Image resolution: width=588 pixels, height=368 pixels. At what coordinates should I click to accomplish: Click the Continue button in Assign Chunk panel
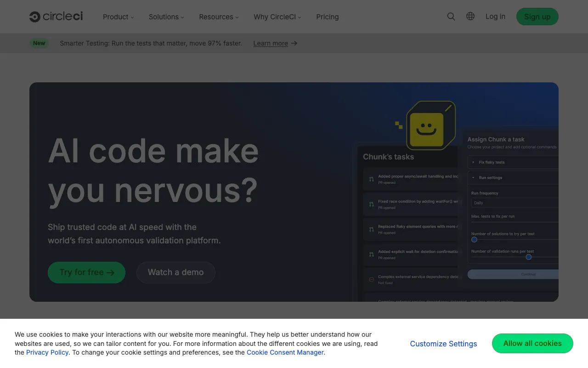coord(528,274)
